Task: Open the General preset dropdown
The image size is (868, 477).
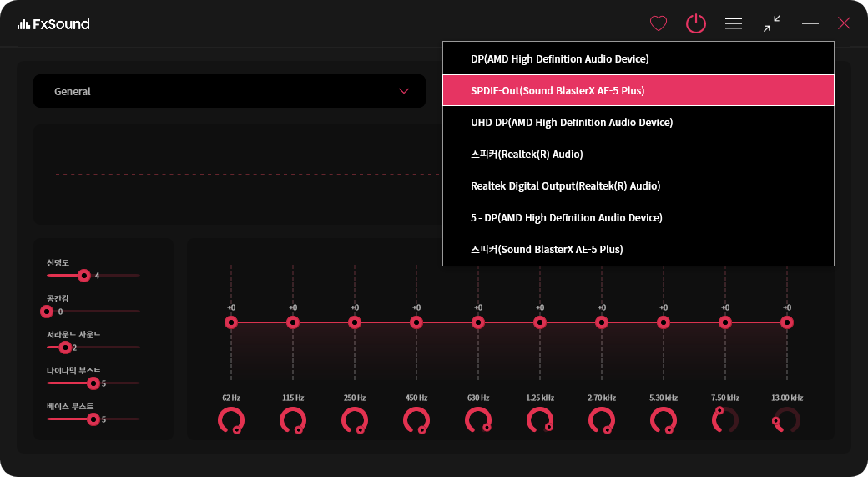Action: 230,91
